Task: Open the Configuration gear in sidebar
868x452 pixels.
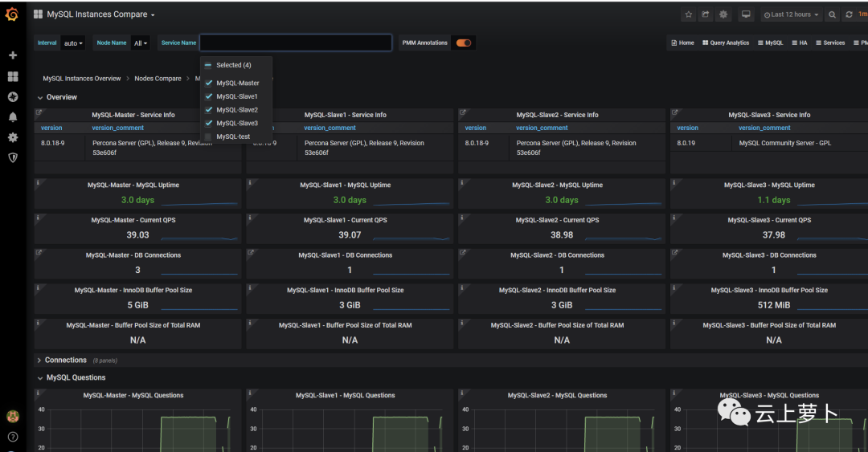Action: click(13, 137)
